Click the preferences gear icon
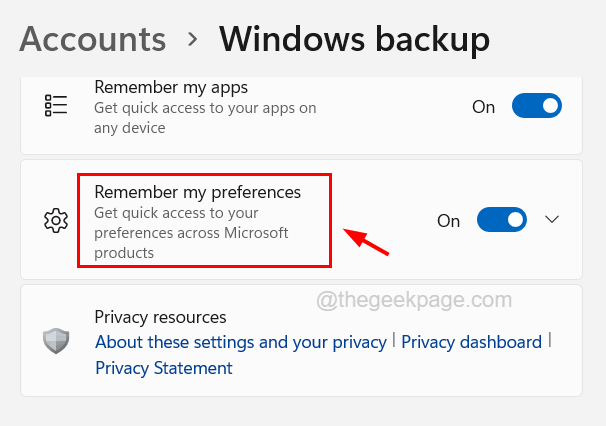 click(x=56, y=220)
